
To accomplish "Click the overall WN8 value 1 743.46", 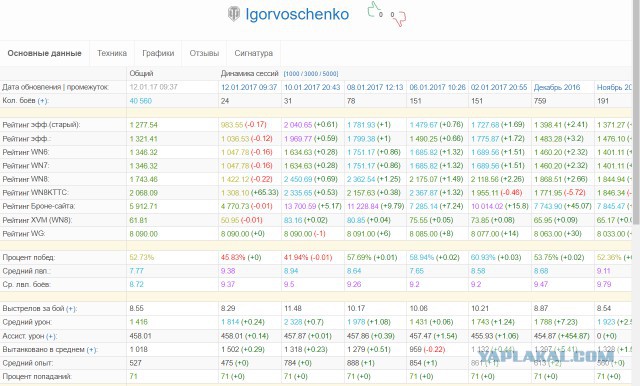I will (144, 179).
